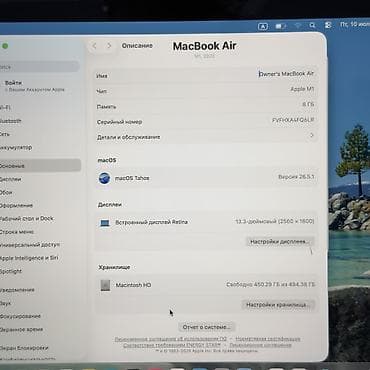
Task: Go back with the left chevron button
Action: click(95, 46)
